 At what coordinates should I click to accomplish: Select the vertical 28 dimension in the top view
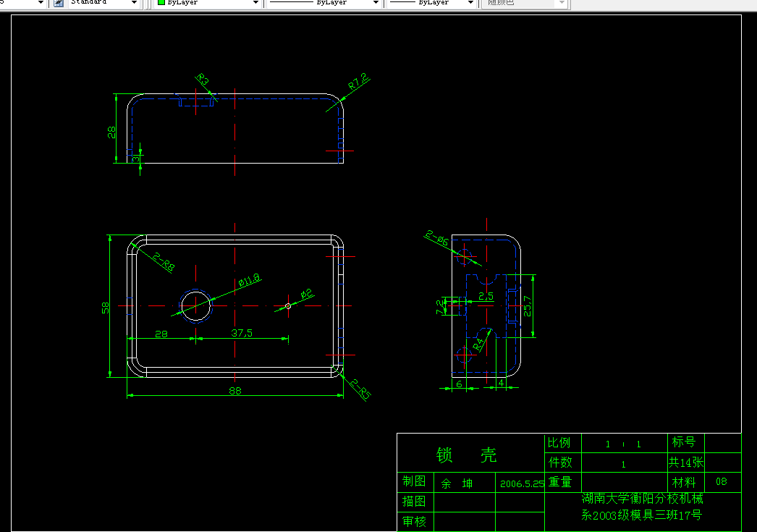pos(111,132)
